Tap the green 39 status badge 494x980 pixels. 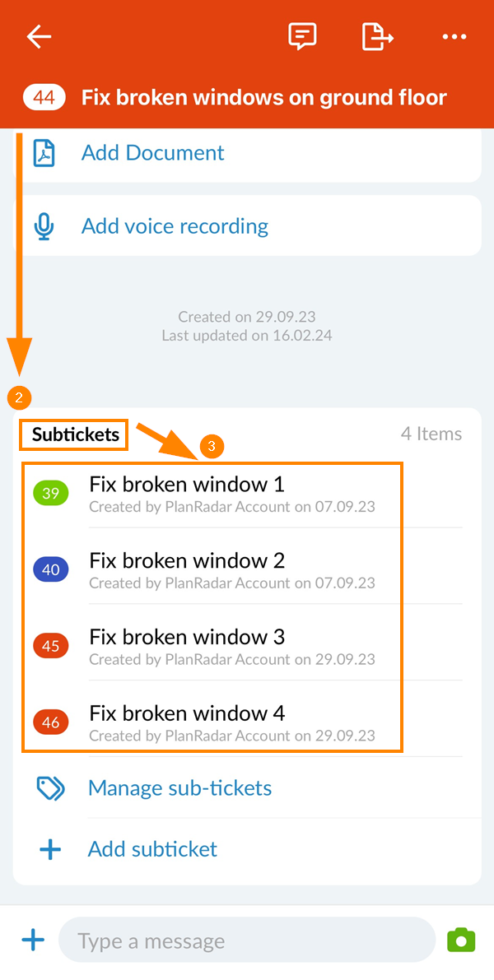tap(51, 494)
